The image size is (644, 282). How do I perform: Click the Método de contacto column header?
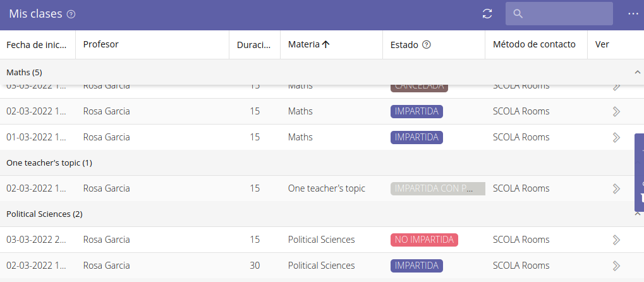tap(534, 45)
